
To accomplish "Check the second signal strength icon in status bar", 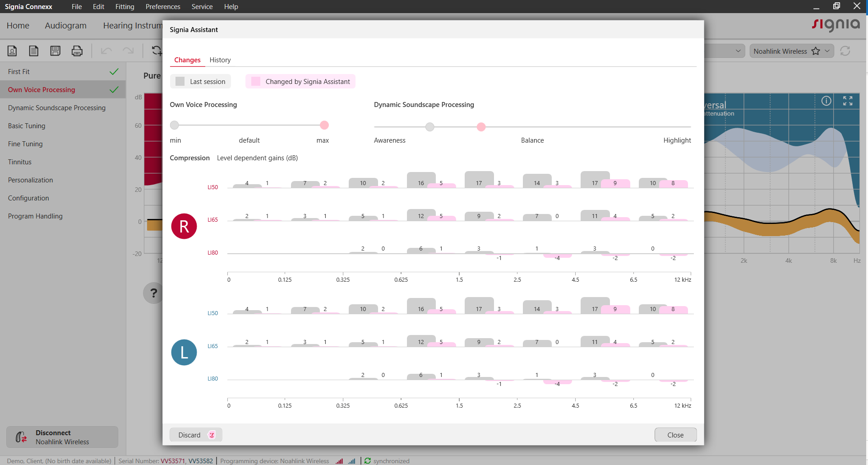I will [352, 461].
